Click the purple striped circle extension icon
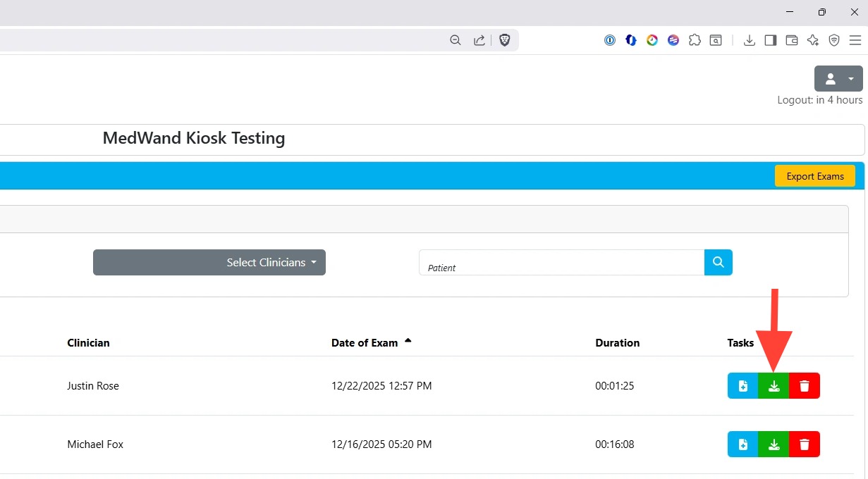The width and height of the screenshot is (868, 479). [673, 40]
